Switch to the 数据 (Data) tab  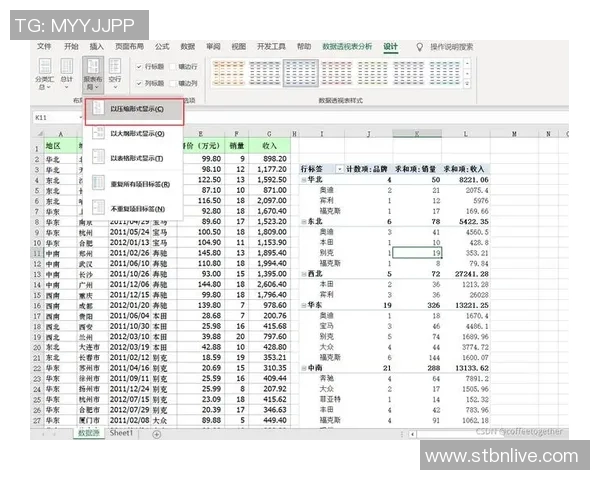tap(188, 46)
